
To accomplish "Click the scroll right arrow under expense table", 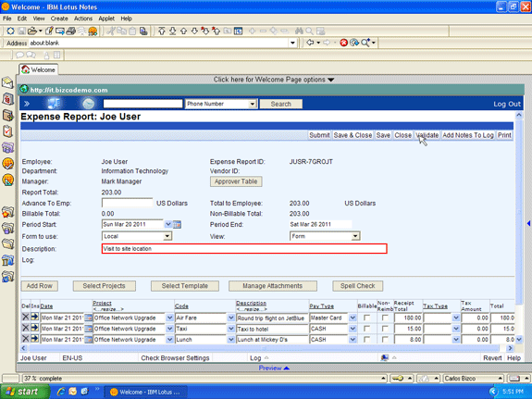I will 510,348.
